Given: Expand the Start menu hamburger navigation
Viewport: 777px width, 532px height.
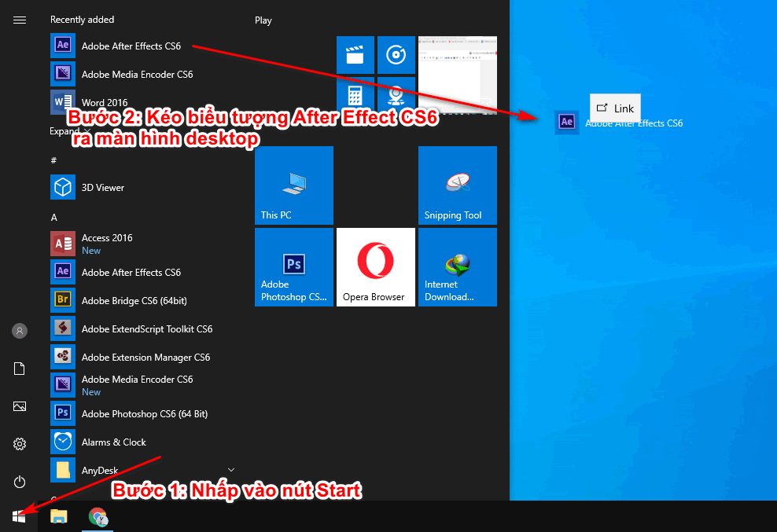Looking at the screenshot, I should click(x=20, y=20).
